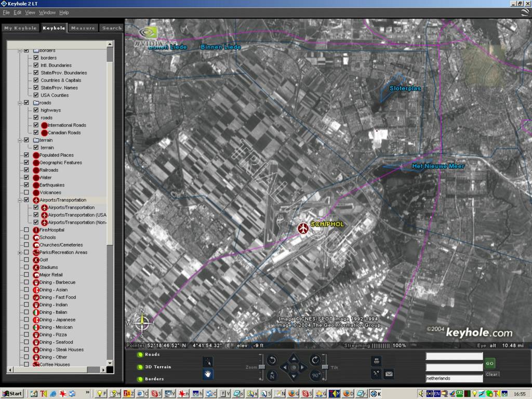Collapse the roads folder tree node
The height and width of the screenshot is (399, 532).
(x=20, y=103)
